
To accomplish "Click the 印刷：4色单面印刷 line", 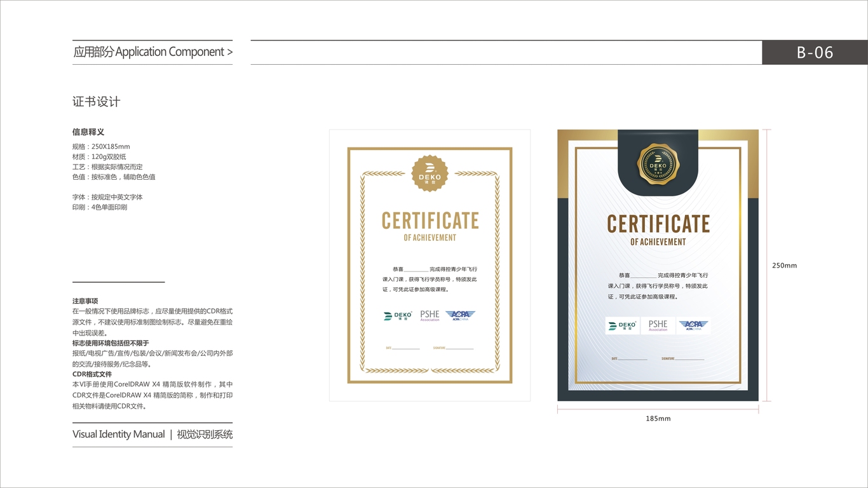I will click(x=100, y=208).
